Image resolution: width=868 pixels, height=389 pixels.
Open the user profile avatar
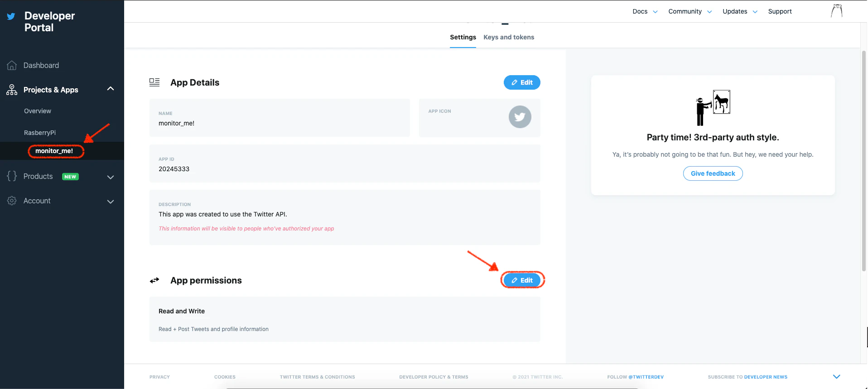point(837,11)
